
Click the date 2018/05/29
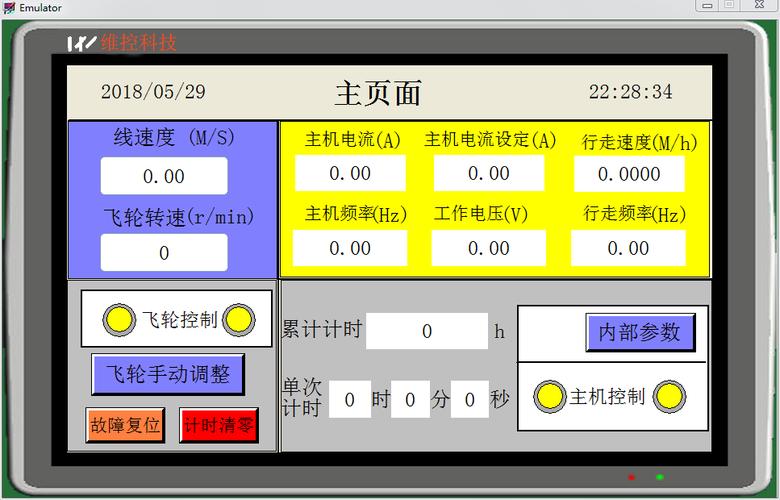click(x=153, y=92)
